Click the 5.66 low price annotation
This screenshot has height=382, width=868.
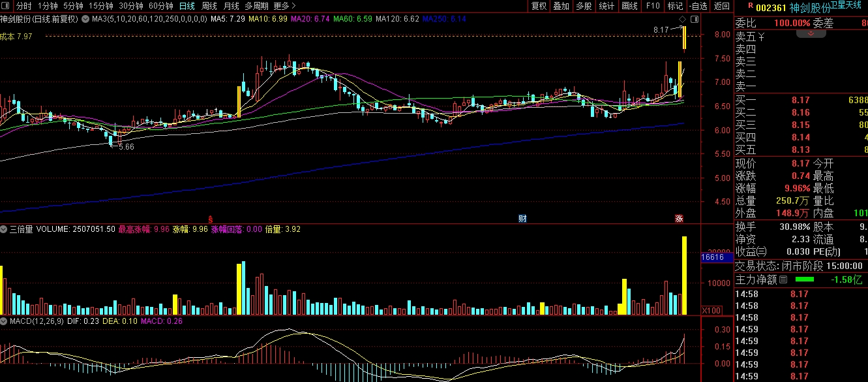127,147
